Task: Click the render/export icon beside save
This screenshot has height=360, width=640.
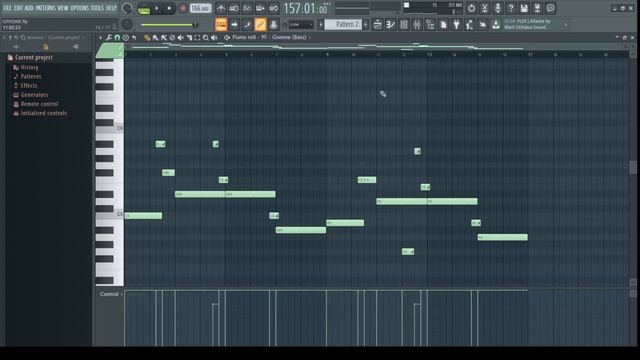Action: [537, 8]
